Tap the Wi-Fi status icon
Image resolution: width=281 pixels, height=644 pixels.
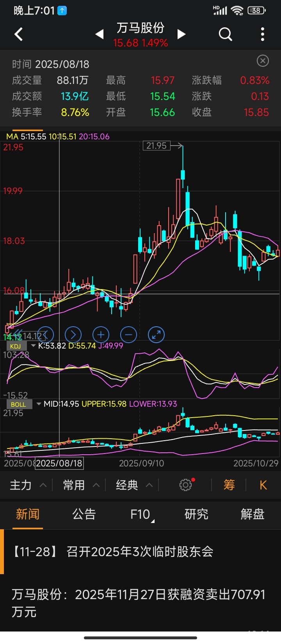coord(237,11)
